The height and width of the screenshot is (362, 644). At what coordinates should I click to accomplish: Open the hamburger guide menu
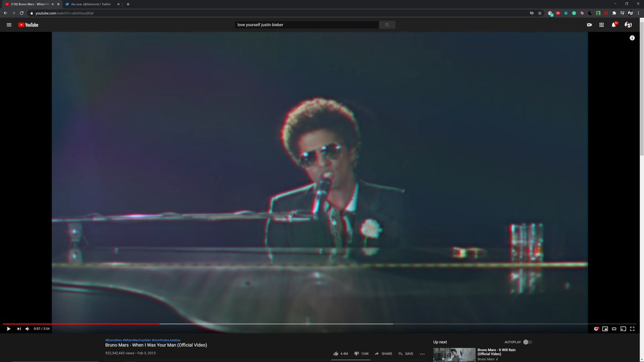[9, 25]
